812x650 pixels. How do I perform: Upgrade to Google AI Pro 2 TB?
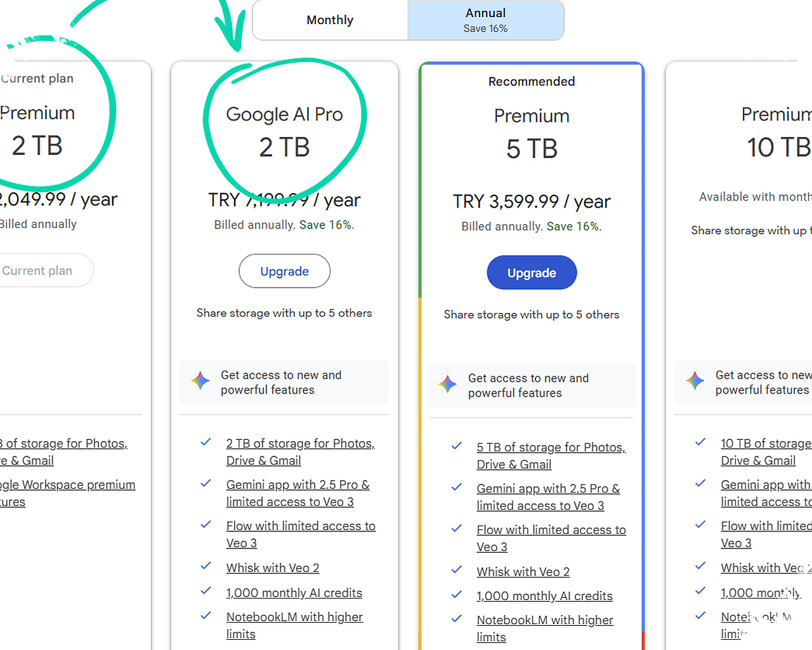click(x=284, y=271)
